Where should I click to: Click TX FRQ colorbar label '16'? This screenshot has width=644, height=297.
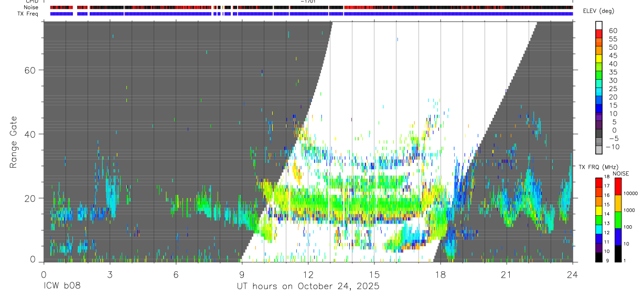click(607, 195)
